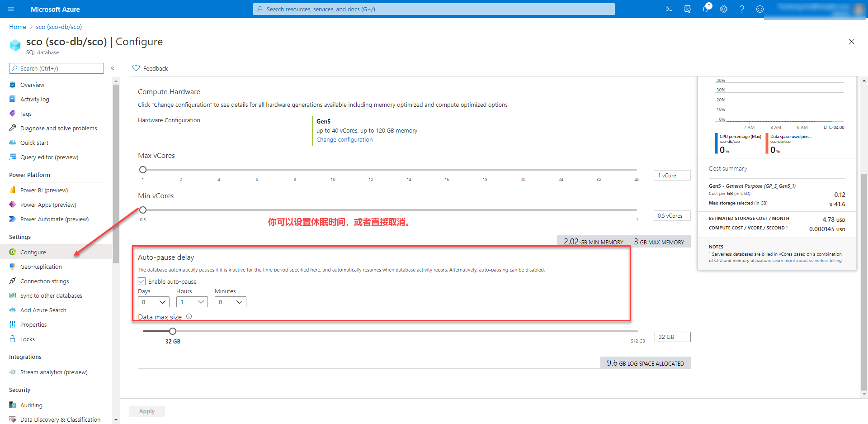This screenshot has width=868, height=424.
Task: Click the Feedback heart icon
Action: point(136,68)
